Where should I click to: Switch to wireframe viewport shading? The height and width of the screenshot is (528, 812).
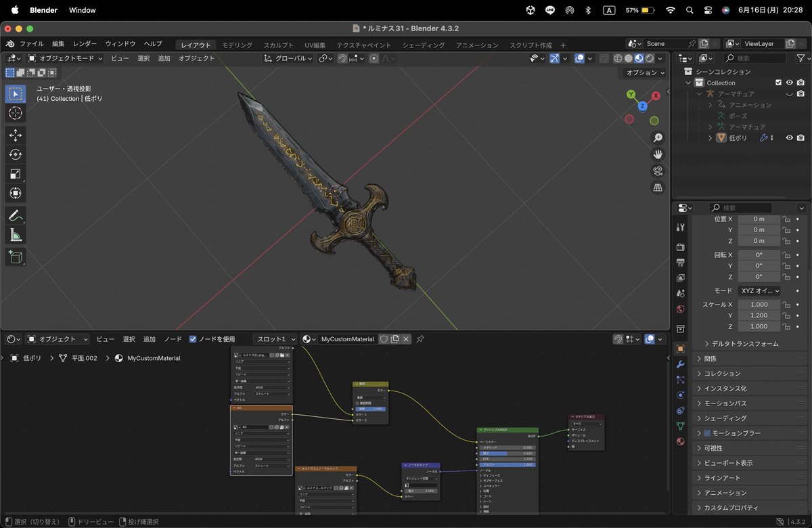(x=617, y=58)
